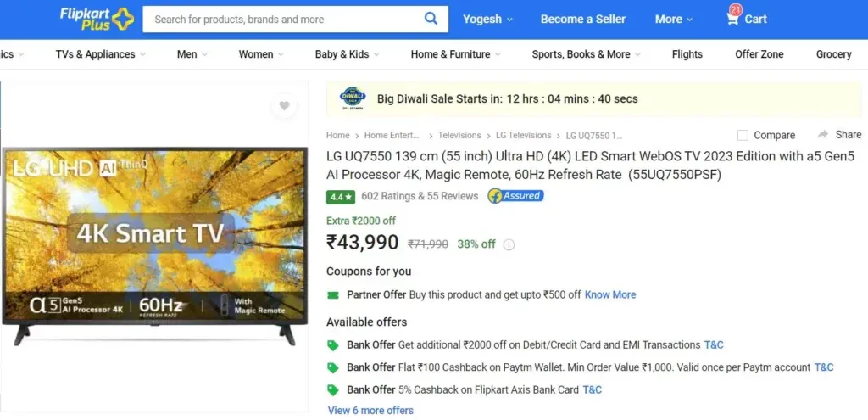The height and width of the screenshot is (420, 868).
Task: Expand the More dropdown in header
Action: point(674,19)
